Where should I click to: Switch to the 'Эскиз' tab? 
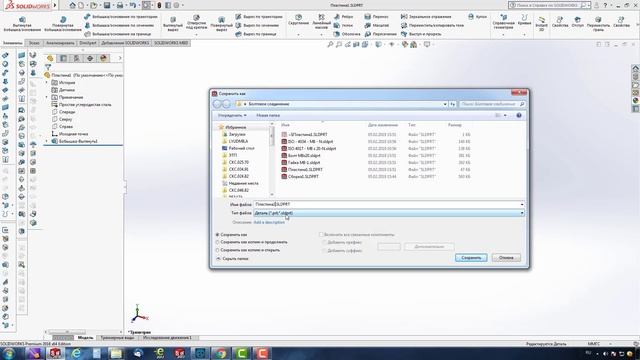coord(34,43)
